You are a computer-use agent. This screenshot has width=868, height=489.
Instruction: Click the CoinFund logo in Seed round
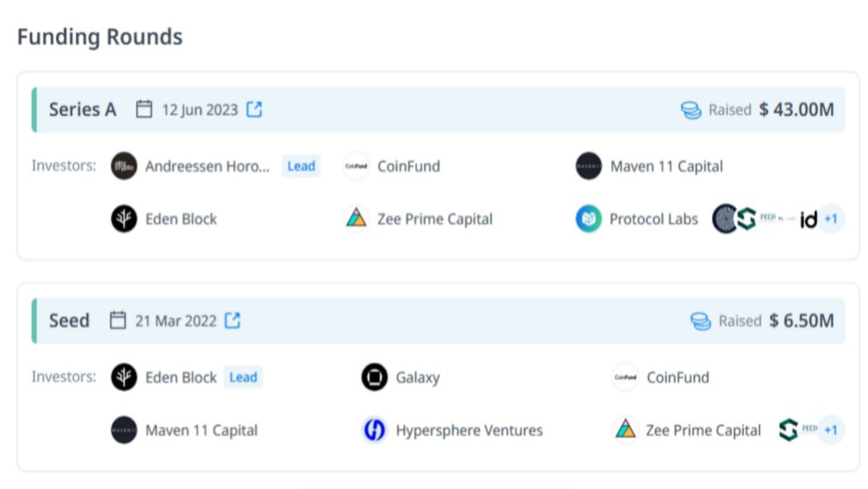(625, 377)
